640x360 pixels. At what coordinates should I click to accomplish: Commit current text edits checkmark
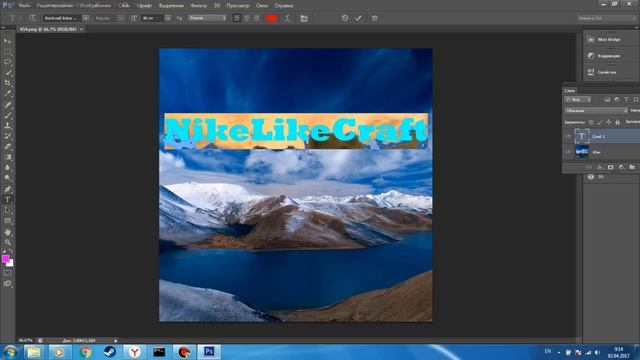point(358,18)
